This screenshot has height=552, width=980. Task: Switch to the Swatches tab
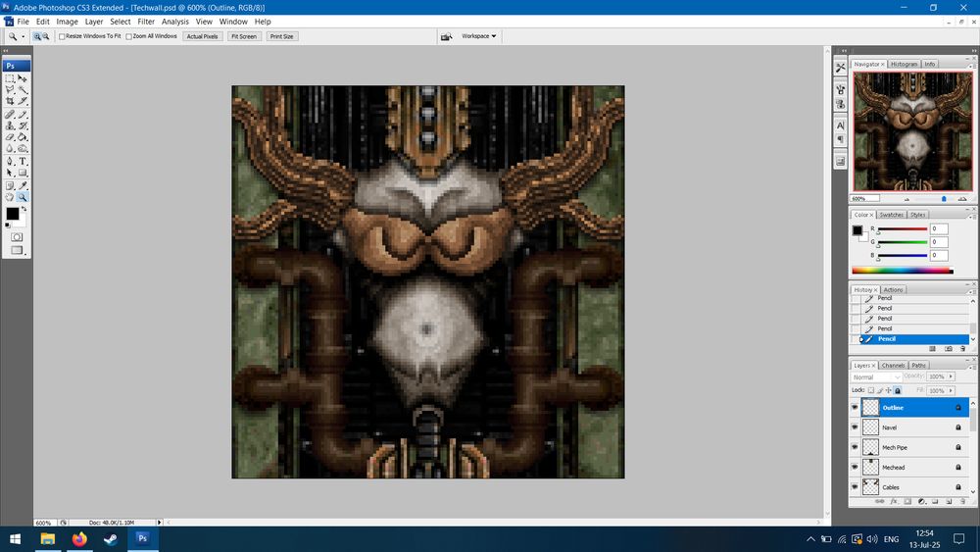coord(891,215)
